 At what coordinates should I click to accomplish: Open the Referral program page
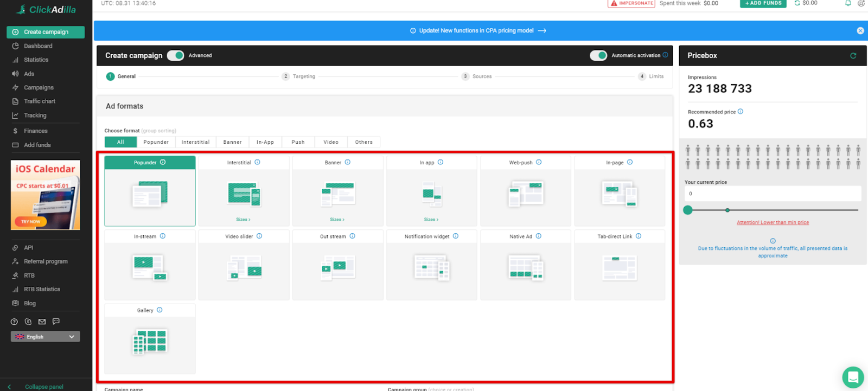[46, 261]
